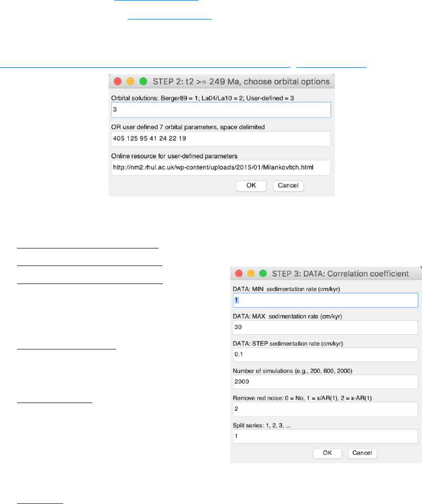This screenshot has height=504, width=422.
Task: Click the MIN sedimentation rate field
Action: click(325, 300)
